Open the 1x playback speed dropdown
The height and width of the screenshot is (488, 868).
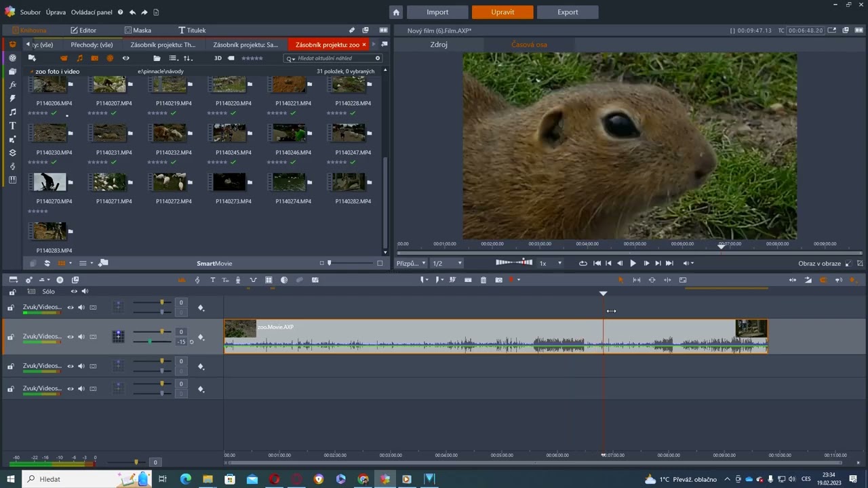tap(551, 263)
